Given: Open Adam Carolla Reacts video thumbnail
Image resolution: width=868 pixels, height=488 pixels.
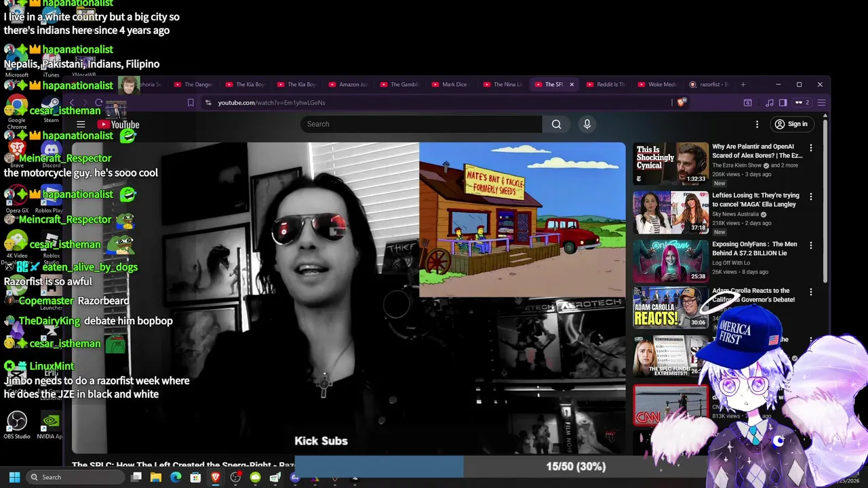Looking at the screenshot, I should (671, 307).
